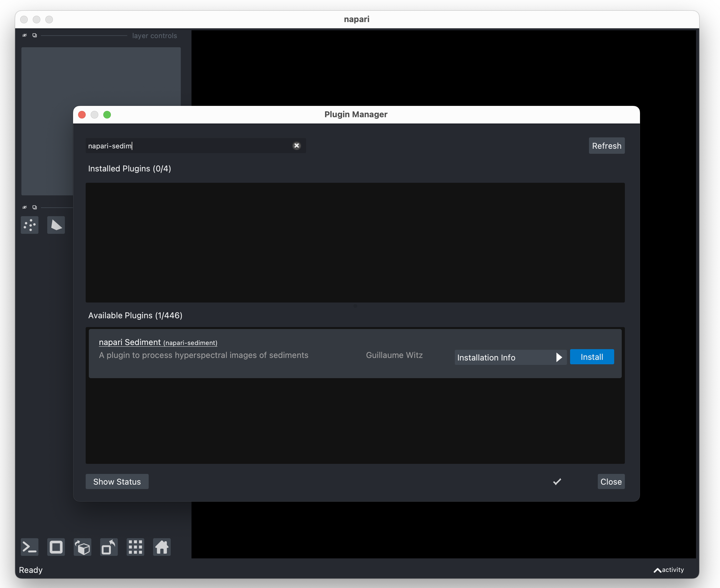Click the checkmark status icon
The image size is (720, 588).
coord(557,481)
